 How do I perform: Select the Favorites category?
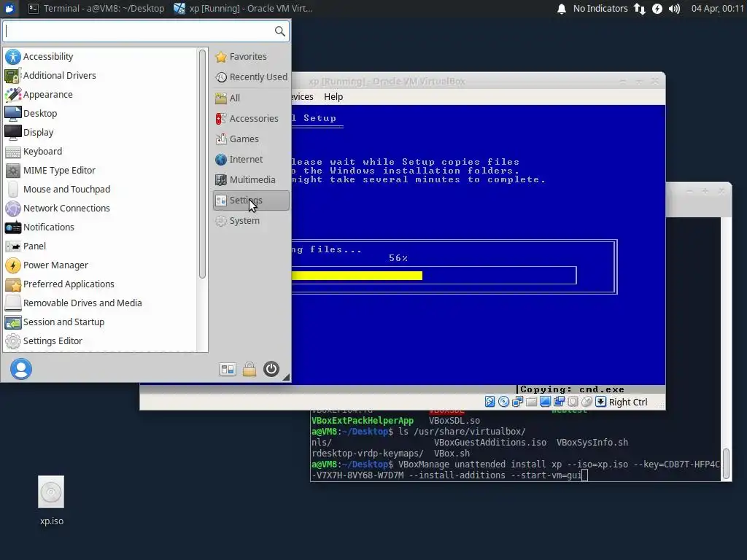point(251,57)
